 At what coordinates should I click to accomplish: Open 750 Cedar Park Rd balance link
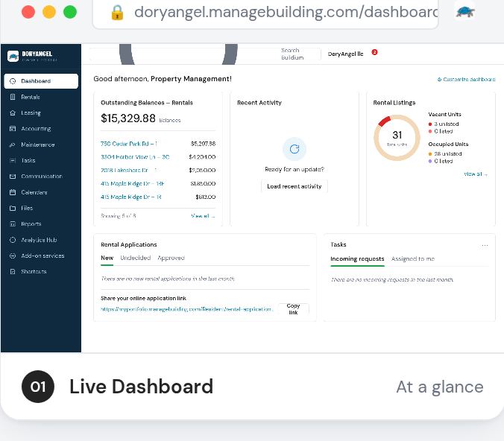[x=129, y=144]
